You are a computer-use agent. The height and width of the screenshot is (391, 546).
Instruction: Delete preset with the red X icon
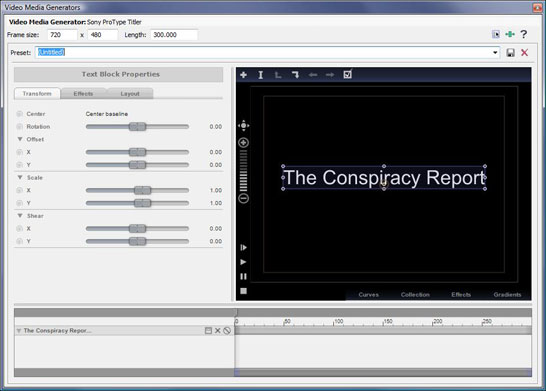point(524,53)
